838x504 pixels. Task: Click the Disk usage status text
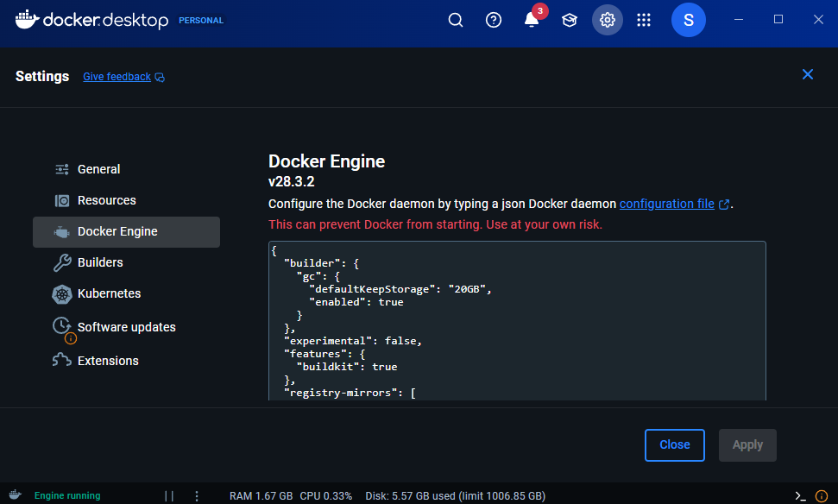(456, 496)
